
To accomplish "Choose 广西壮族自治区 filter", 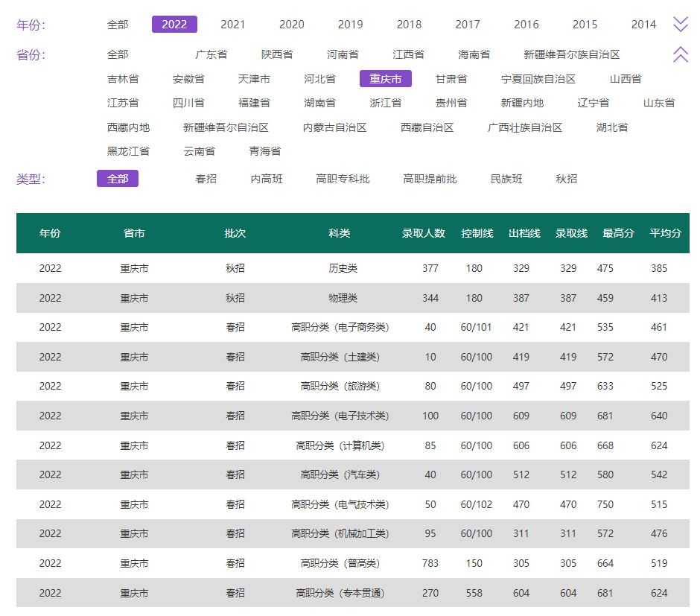I will coord(525,127).
